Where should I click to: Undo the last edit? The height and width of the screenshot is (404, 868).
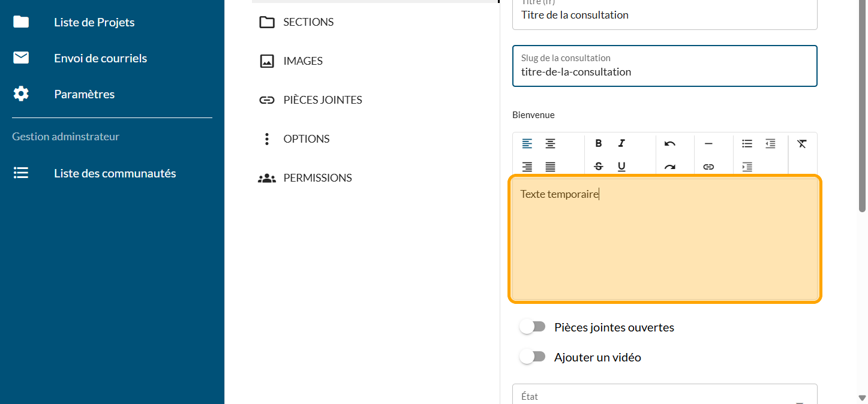(x=670, y=143)
